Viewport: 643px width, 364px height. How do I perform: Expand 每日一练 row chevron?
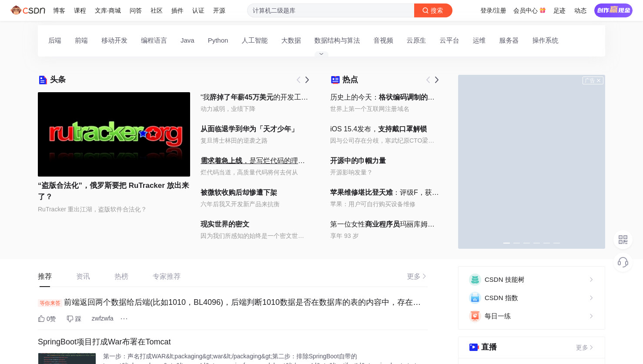point(591,316)
